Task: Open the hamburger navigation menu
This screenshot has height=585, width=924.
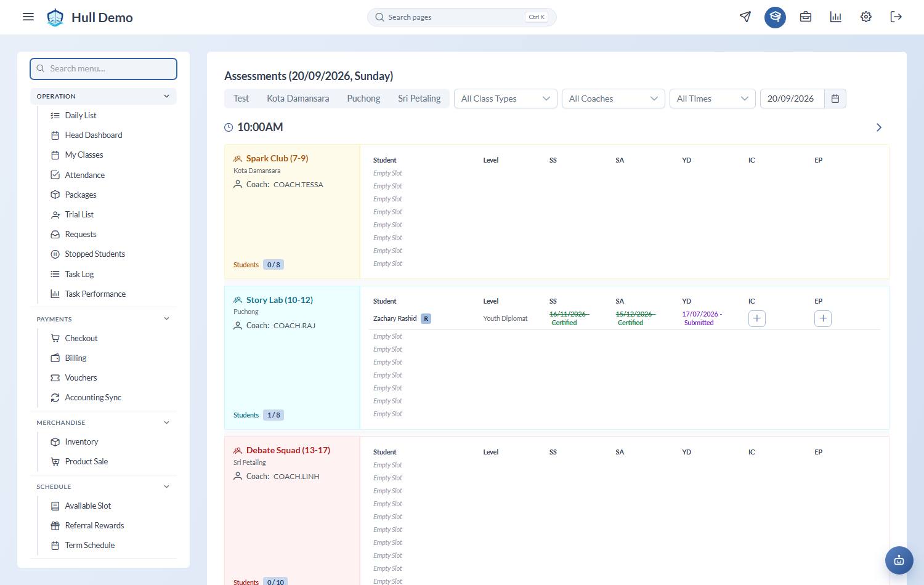Action: (x=28, y=17)
